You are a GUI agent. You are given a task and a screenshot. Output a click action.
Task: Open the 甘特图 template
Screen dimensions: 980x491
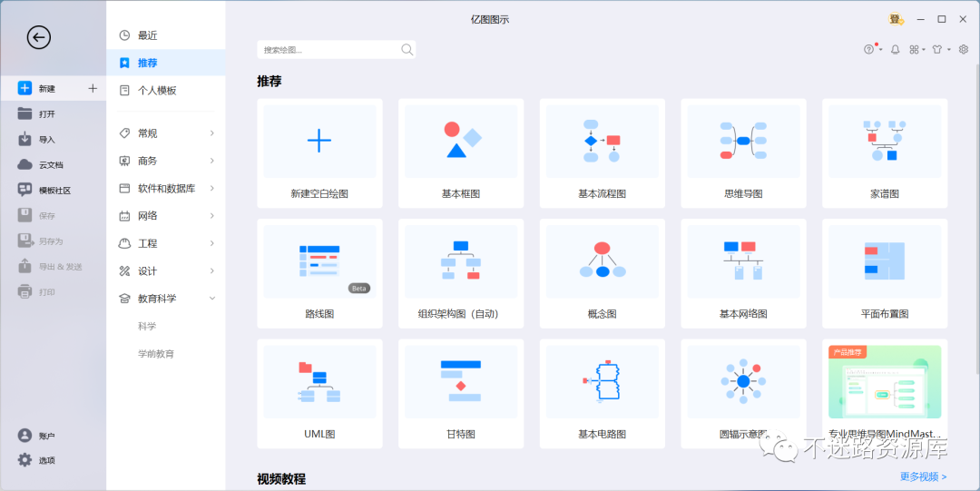pyautogui.click(x=461, y=393)
